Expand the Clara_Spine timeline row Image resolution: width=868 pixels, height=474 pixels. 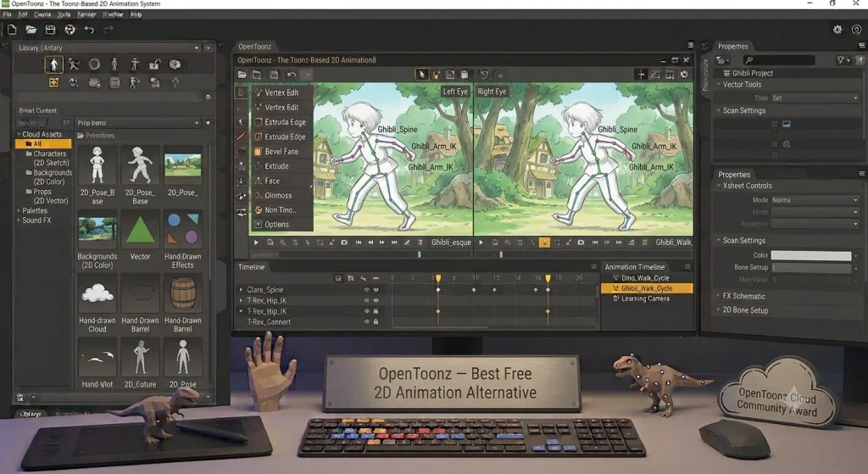point(241,290)
